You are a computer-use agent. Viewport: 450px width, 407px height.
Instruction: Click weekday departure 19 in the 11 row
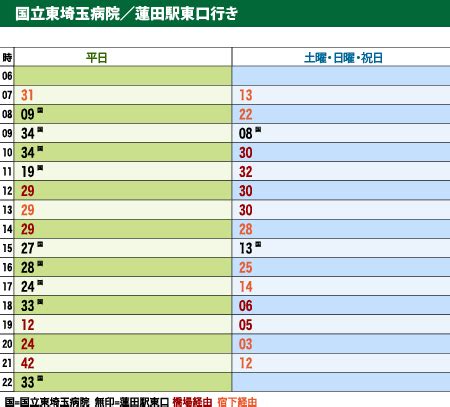[x=28, y=172]
